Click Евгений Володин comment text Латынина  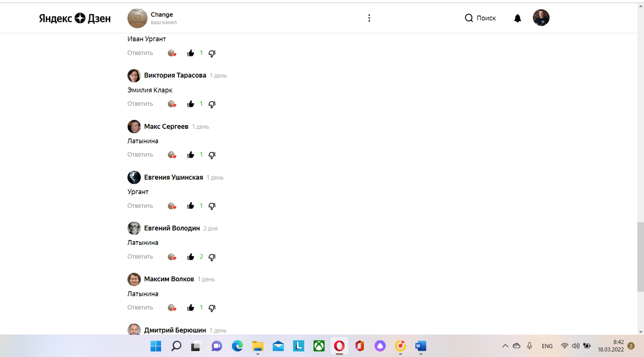pyautogui.click(x=143, y=243)
